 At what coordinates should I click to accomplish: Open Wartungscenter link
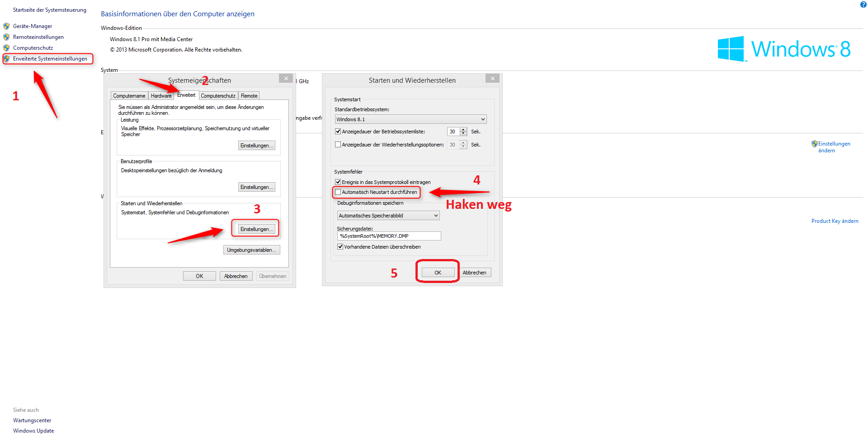coord(32,420)
